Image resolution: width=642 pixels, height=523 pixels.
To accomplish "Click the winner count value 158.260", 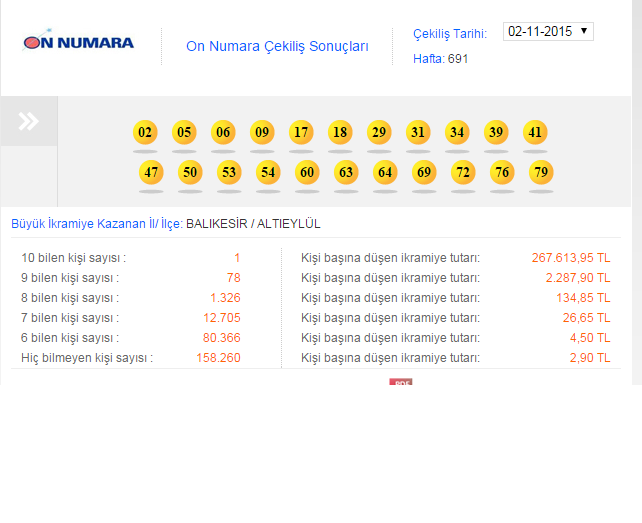I will [x=218, y=358].
